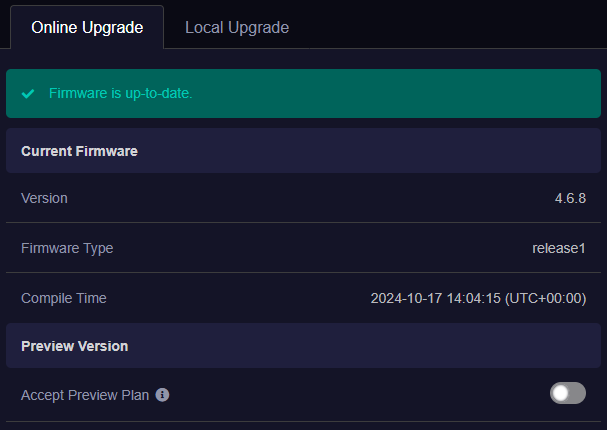Click empty green banner area beside message
Screen dimensions: 607x430
click(395, 93)
